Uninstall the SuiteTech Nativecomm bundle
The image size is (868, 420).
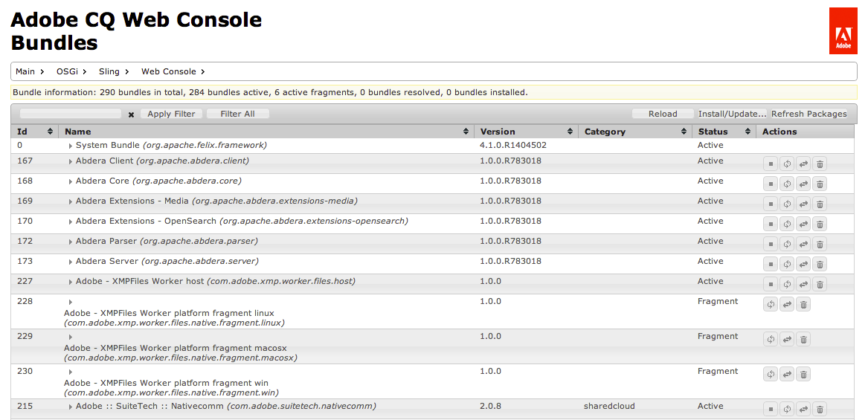[x=820, y=409]
